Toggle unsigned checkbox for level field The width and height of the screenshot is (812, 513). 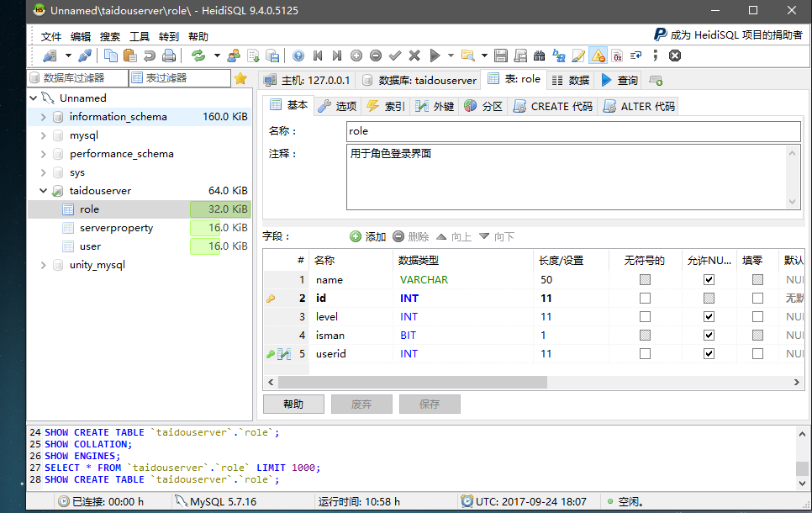645,316
